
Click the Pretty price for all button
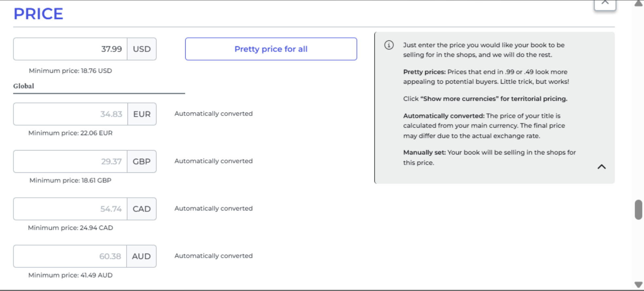[x=271, y=49]
